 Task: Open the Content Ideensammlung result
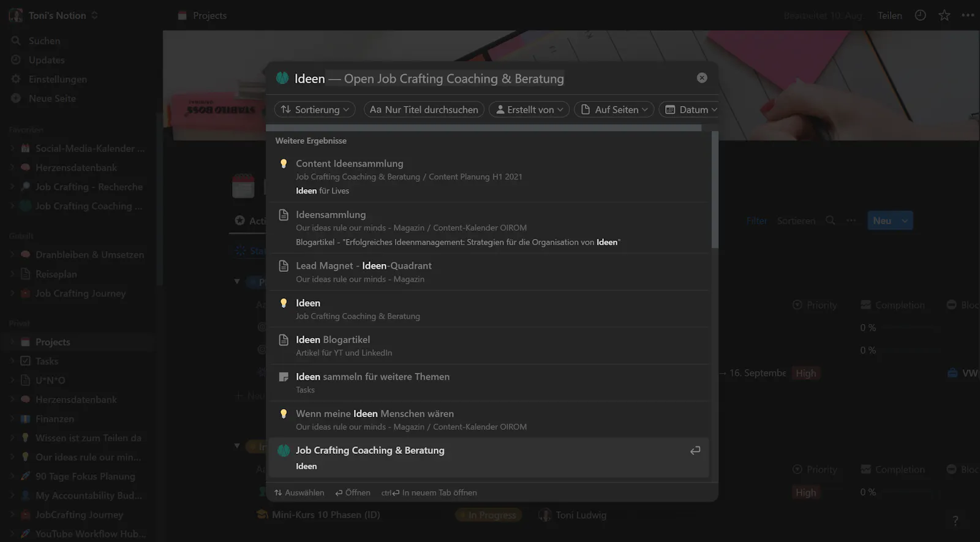pyautogui.click(x=489, y=176)
